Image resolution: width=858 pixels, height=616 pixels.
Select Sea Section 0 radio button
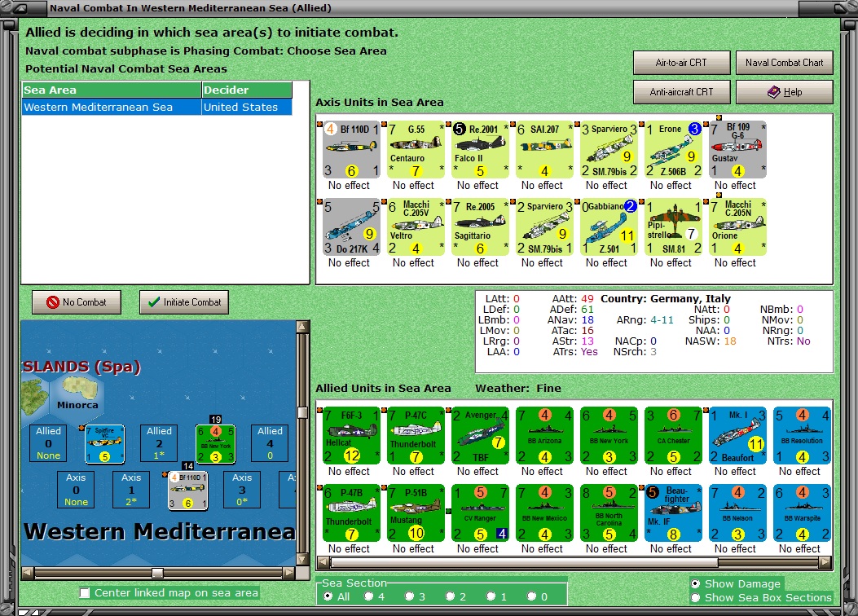pos(531,596)
